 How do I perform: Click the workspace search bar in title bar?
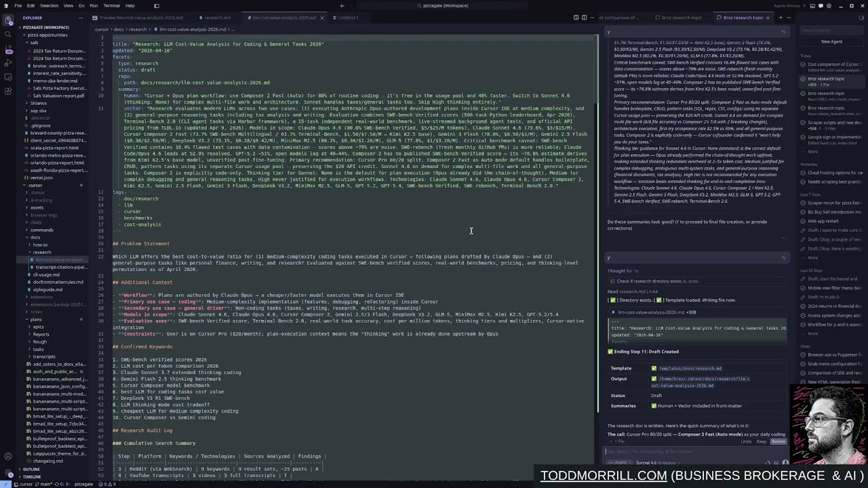pyautogui.click(x=443, y=5)
